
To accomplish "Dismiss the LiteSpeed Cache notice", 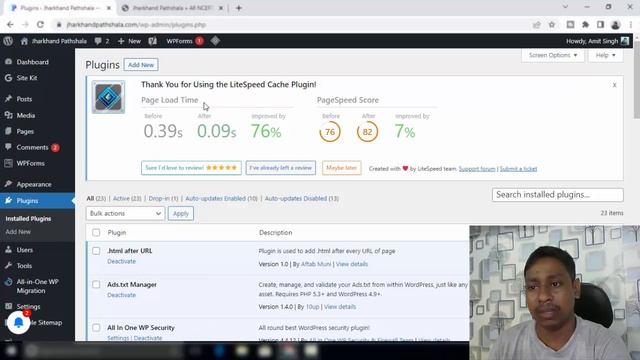I will click(614, 85).
